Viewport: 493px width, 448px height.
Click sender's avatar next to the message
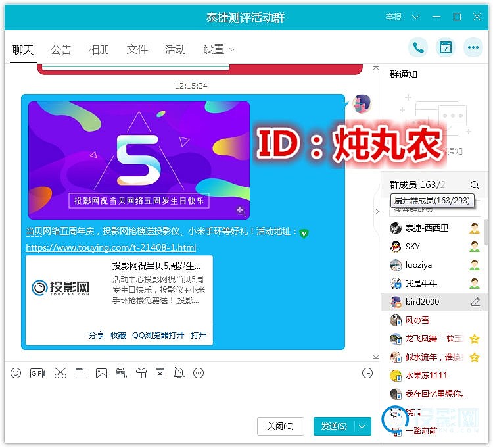coord(362,104)
